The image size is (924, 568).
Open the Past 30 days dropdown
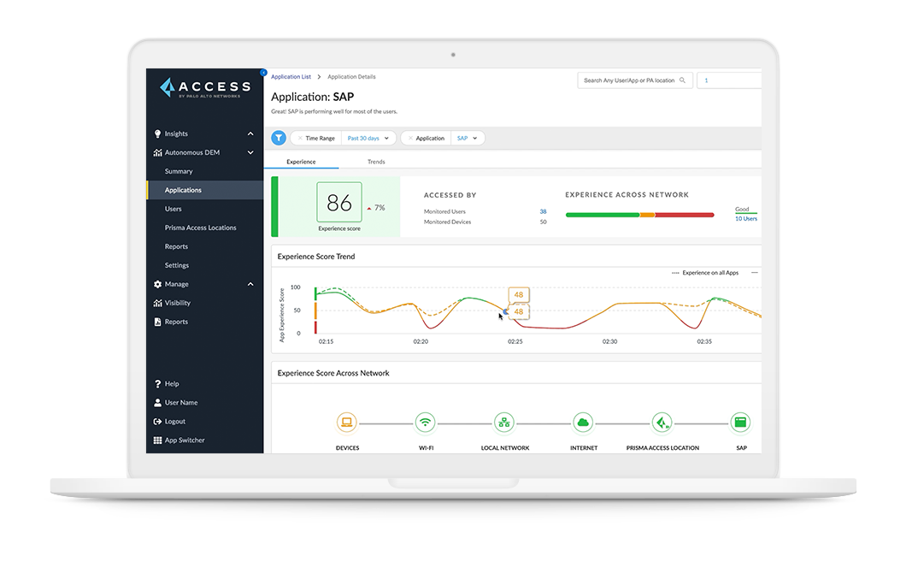click(x=368, y=138)
